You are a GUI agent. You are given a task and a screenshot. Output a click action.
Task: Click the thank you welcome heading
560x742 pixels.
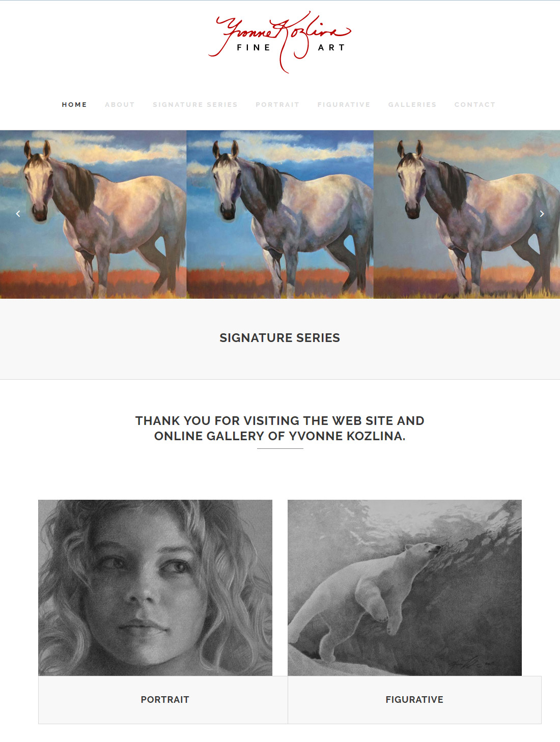point(279,428)
